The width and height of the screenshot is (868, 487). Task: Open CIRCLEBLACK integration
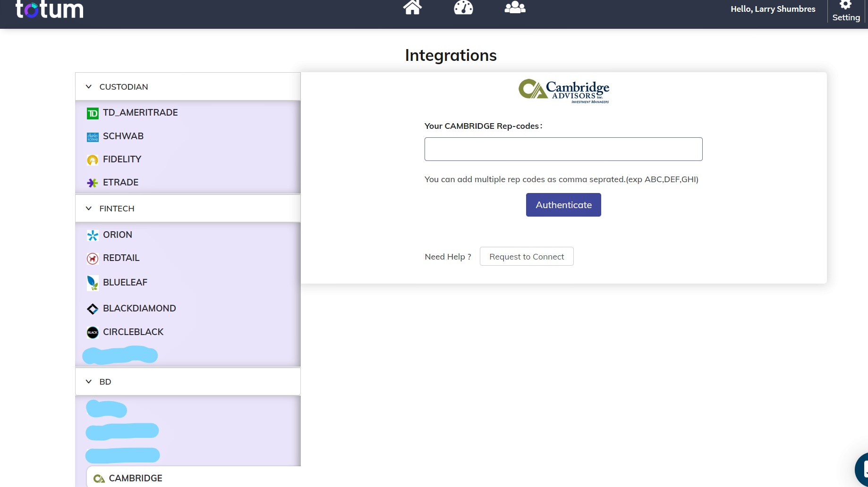[x=133, y=332]
